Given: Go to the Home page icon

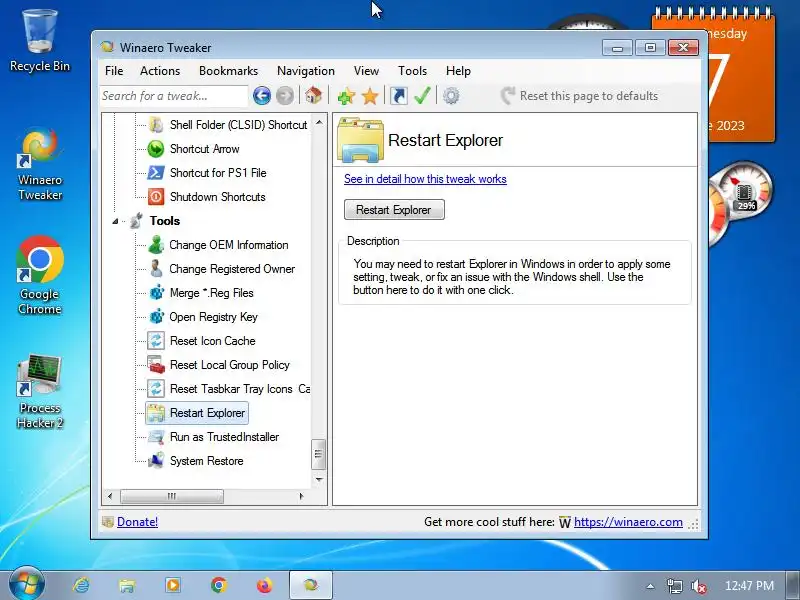Looking at the screenshot, I should [313, 95].
